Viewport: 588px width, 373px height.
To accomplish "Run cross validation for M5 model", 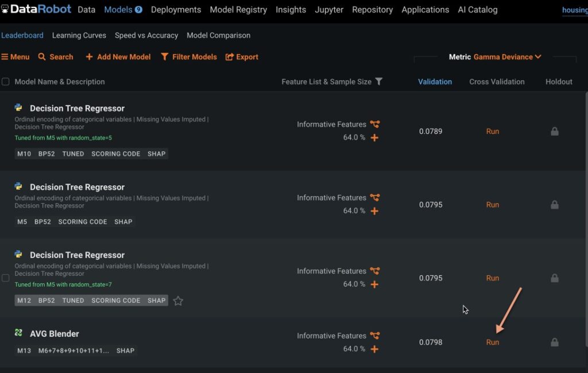I will tap(492, 205).
